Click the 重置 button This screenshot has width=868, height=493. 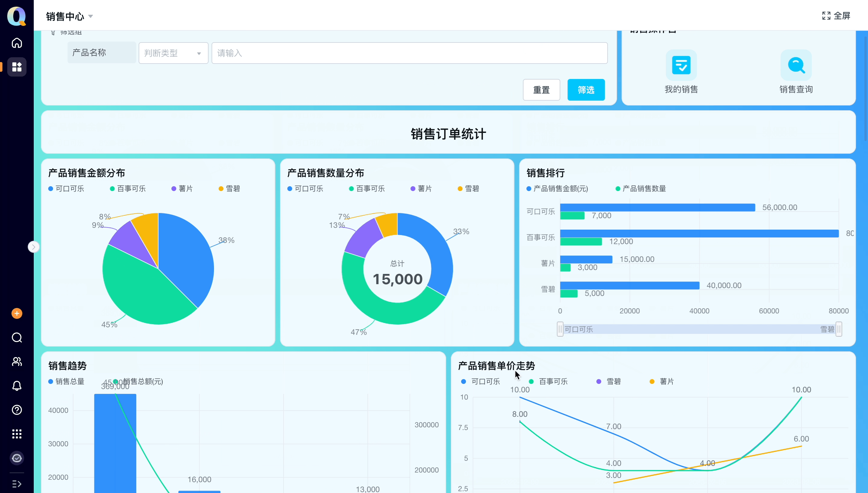(541, 90)
